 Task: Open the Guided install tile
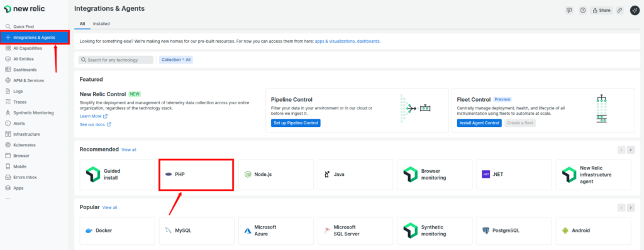[118, 175]
